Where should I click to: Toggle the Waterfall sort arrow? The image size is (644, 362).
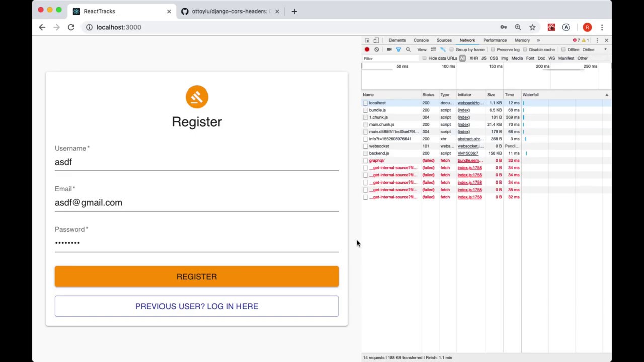pos(607,95)
